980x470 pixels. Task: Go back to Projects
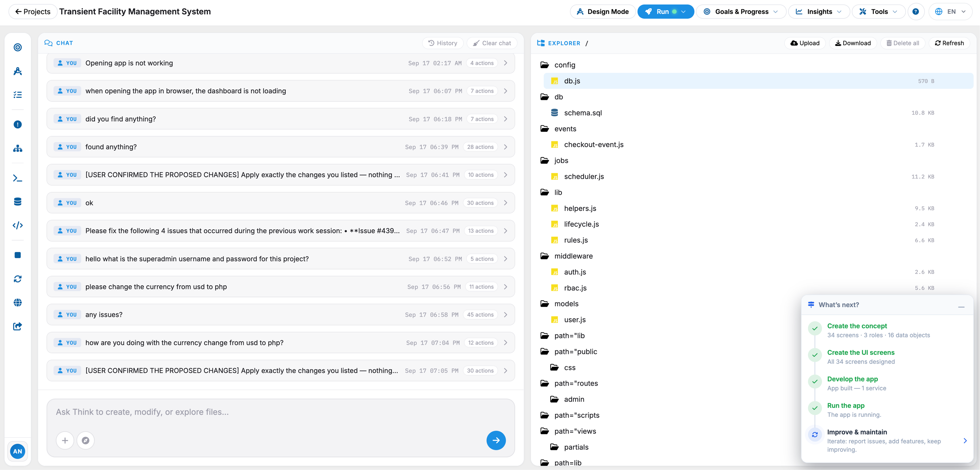(x=33, y=11)
